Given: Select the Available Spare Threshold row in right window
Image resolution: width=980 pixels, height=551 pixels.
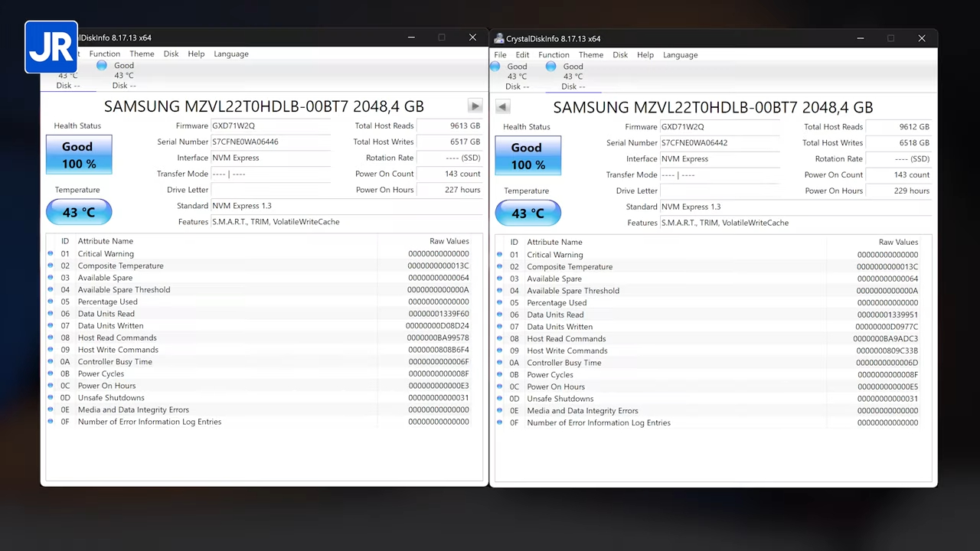Looking at the screenshot, I should (x=713, y=291).
